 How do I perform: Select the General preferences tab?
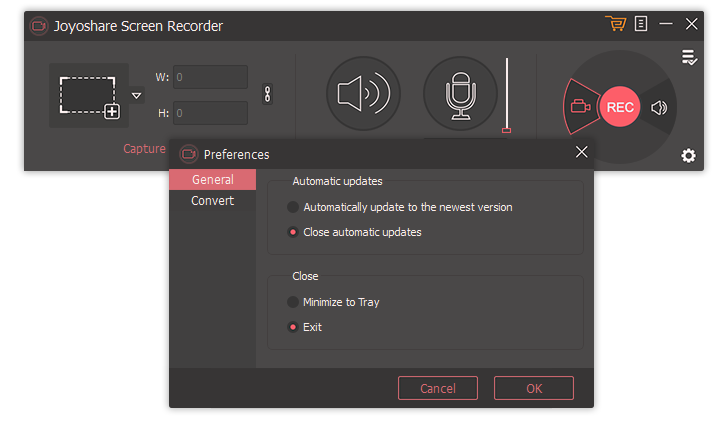(x=212, y=180)
